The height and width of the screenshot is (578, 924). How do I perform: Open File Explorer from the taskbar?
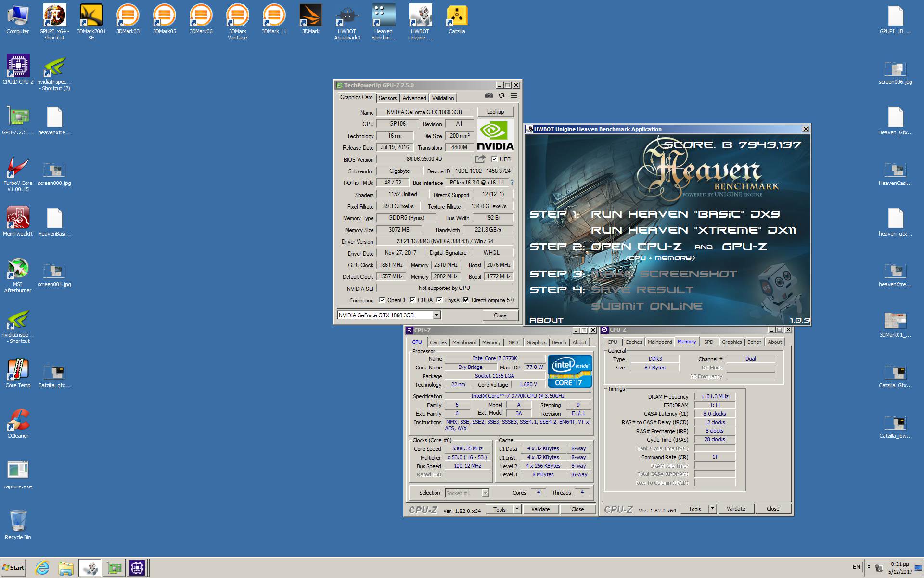click(66, 568)
